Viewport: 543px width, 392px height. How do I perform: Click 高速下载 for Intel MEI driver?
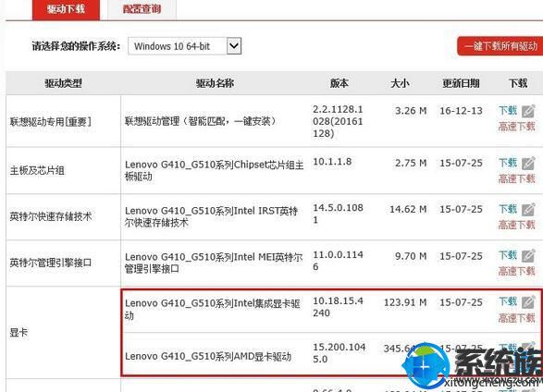click(x=517, y=271)
